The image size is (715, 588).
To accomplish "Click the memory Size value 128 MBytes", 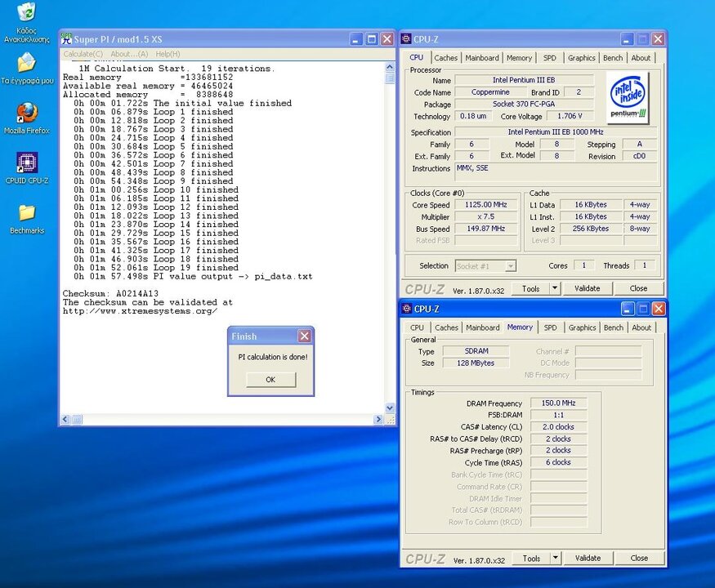I will (x=476, y=363).
